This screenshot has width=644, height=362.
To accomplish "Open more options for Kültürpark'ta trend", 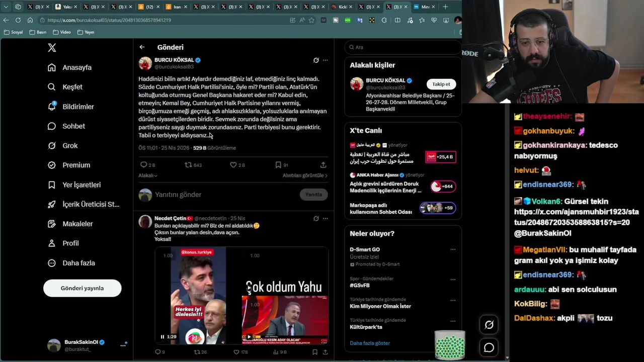I will [x=453, y=321].
